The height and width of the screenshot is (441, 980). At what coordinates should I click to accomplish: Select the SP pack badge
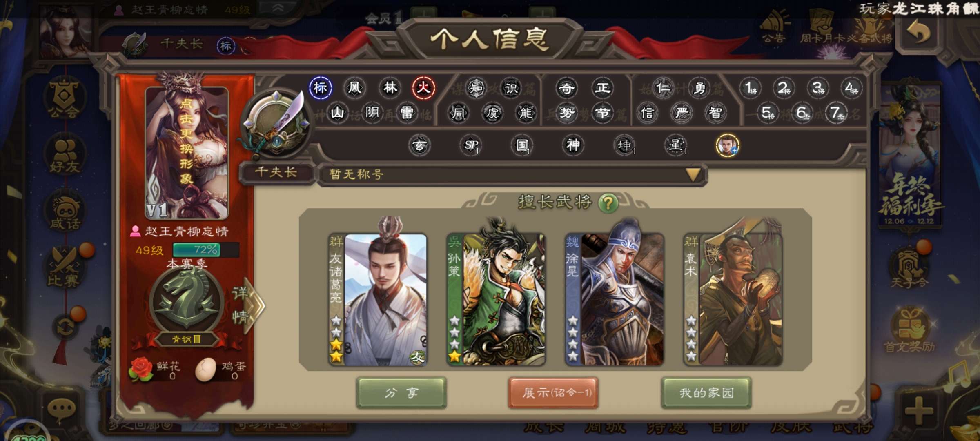[471, 145]
